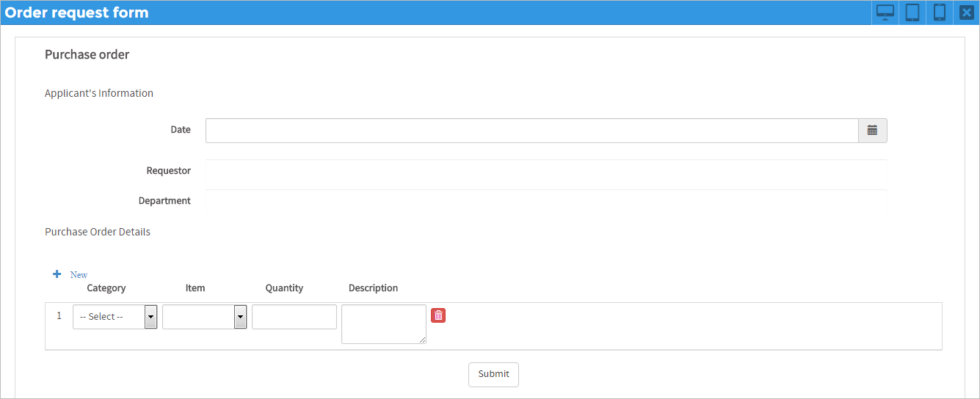The width and height of the screenshot is (980, 399).
Task: Click the Quantity input box
Action: [x=294, y=317]
